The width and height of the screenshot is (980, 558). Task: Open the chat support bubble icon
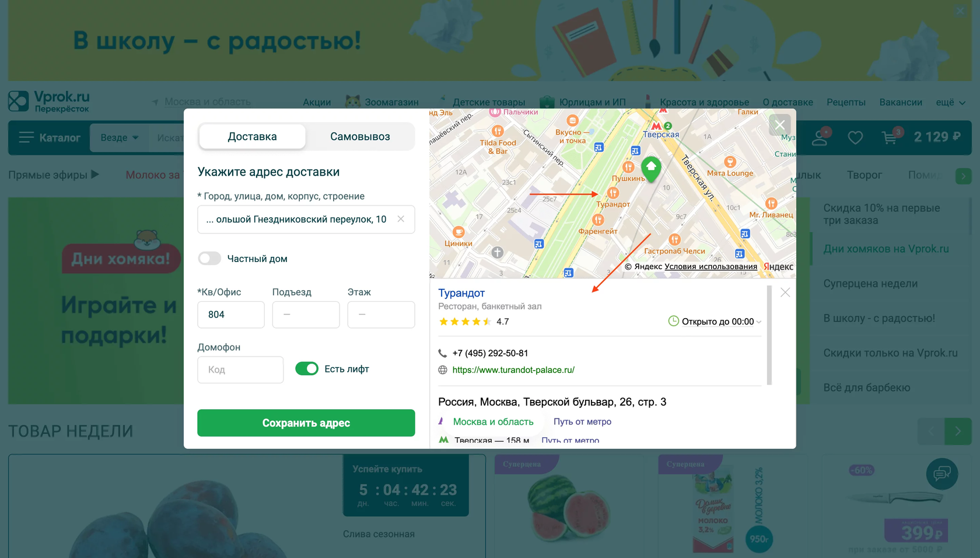click(942, 473)
